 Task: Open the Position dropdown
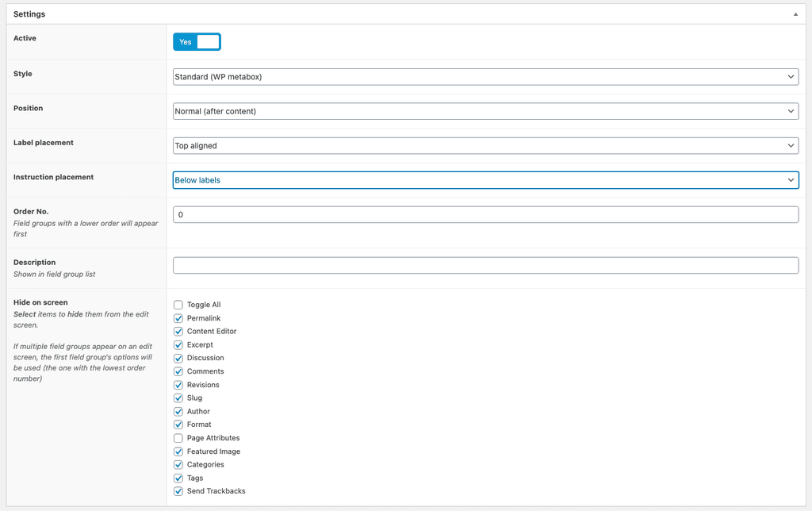485,111
